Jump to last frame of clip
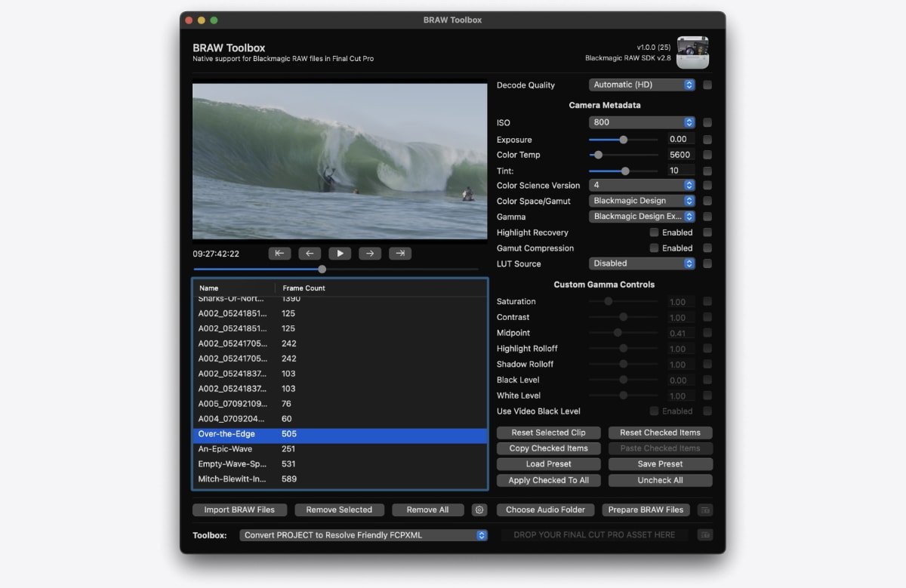906x588 pixels. (399, 254)
